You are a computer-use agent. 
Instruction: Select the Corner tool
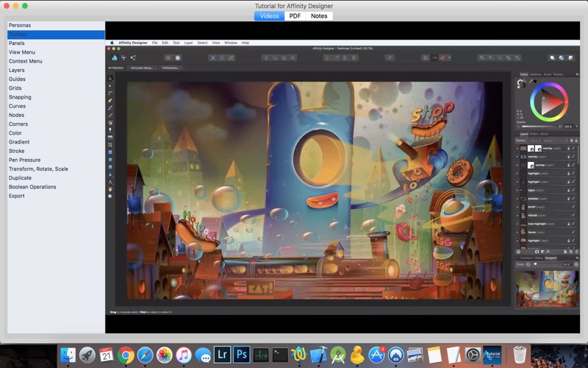(110, 93)
